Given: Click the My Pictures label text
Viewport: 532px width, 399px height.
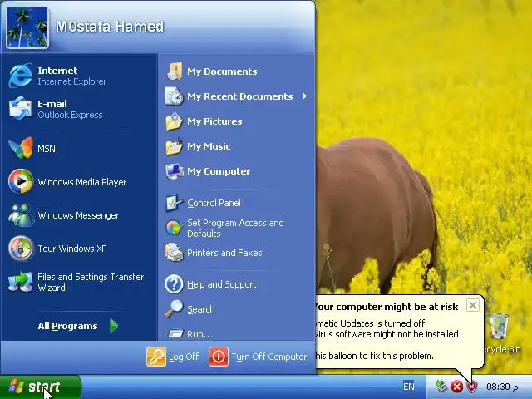Looking at the screenshot, I should (214, 121).
